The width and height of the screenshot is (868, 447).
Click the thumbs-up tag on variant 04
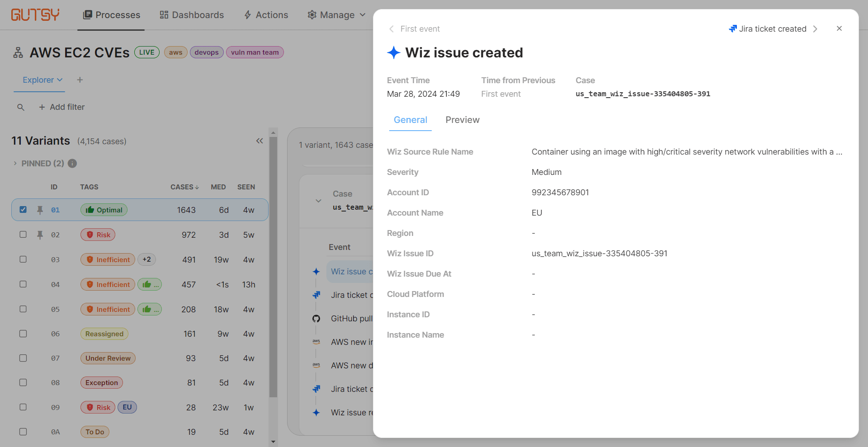tap(150, 284)
